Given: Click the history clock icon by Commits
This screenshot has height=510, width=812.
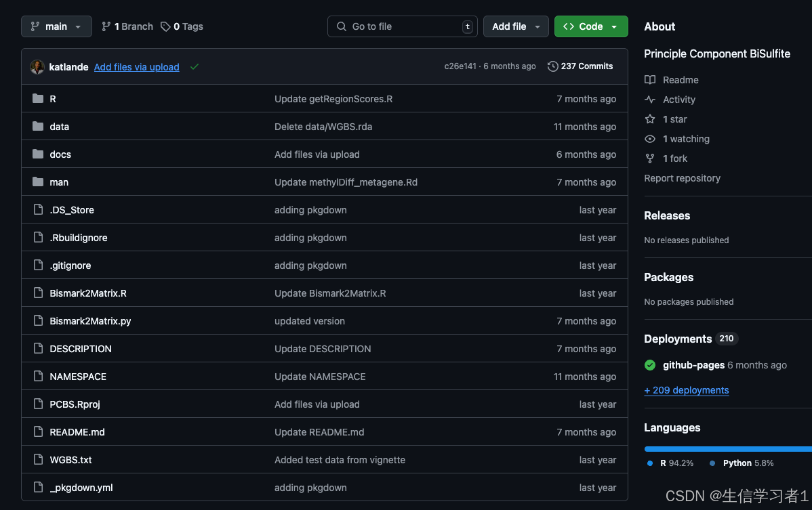Looking at the screenshot, I should point(552,66).
